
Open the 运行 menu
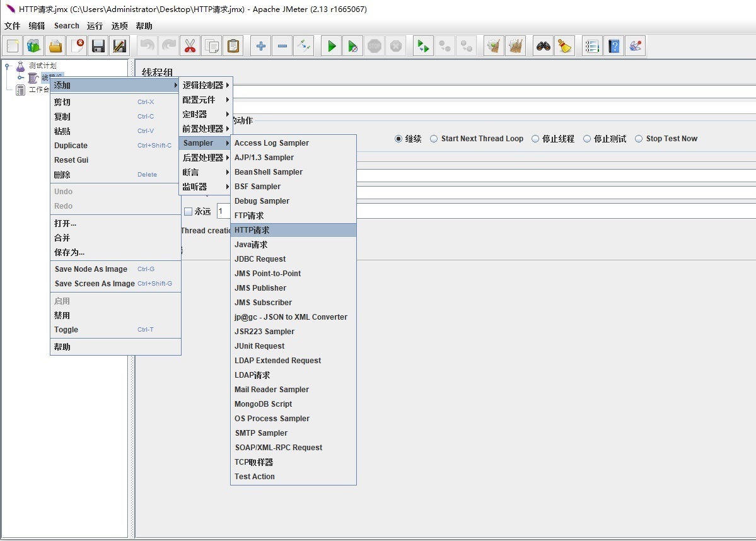click(x=95, y=26)
